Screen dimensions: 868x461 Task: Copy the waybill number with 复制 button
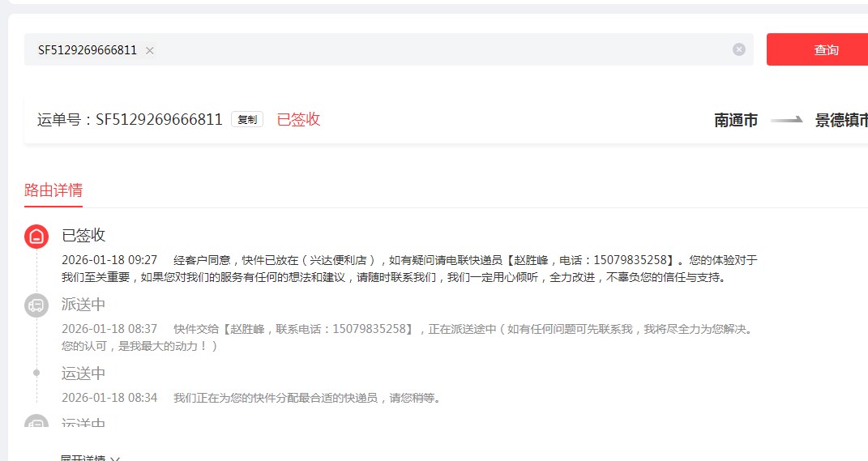tap(247, 119)
